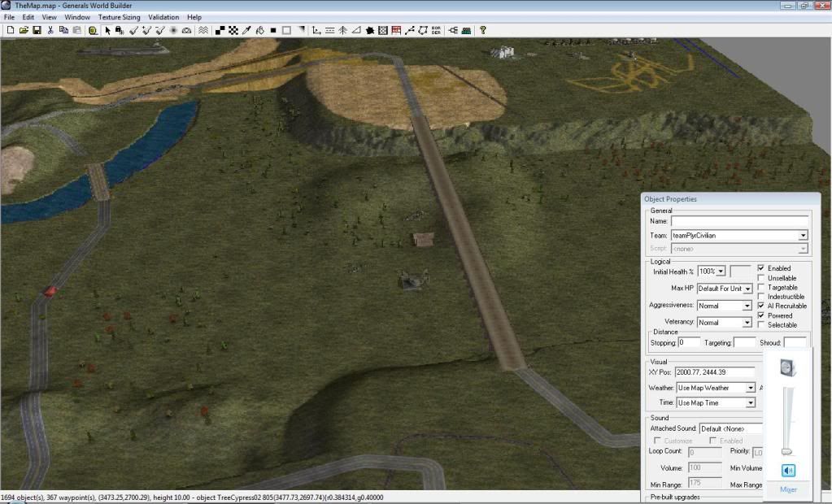
Task: Enable the Indestructible checkbox
Action: (761, 297)
